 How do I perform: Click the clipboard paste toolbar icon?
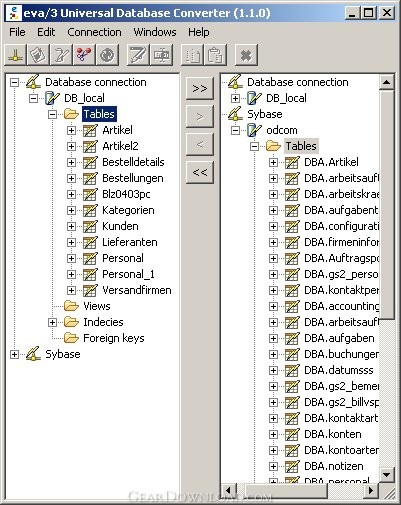(215, 55)
